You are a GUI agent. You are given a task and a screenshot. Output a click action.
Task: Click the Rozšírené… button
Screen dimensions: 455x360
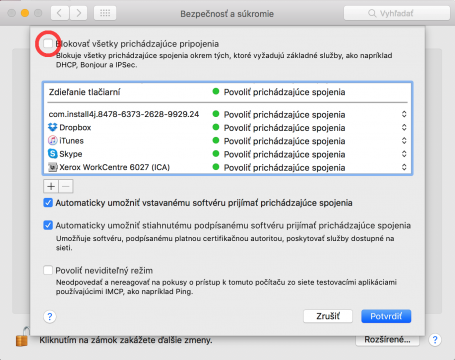[x=387, y=340]
